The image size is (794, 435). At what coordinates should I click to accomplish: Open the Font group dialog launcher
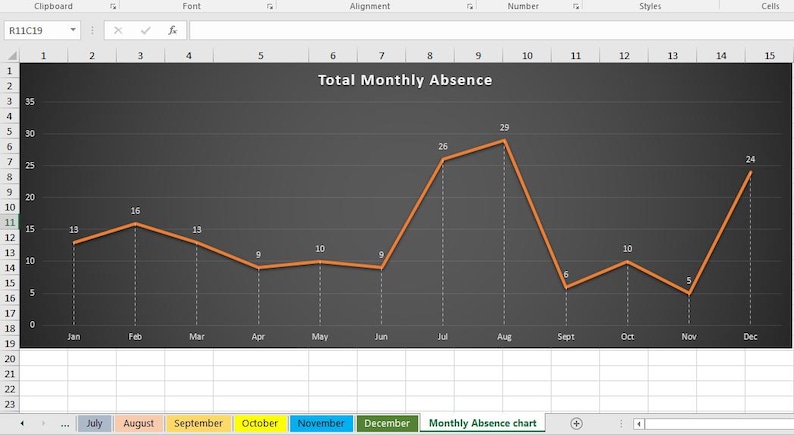pyautogui.click(x=270, y=7)
